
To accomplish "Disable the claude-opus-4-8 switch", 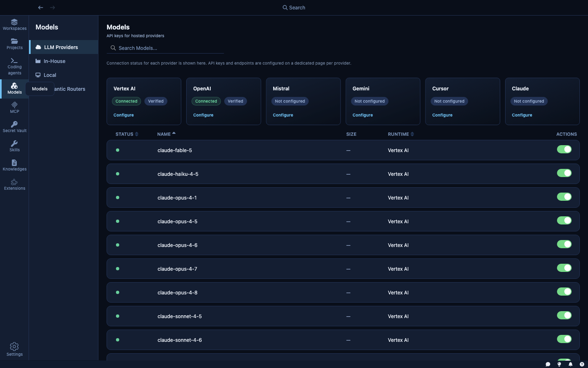I will [x=564, y=292].
